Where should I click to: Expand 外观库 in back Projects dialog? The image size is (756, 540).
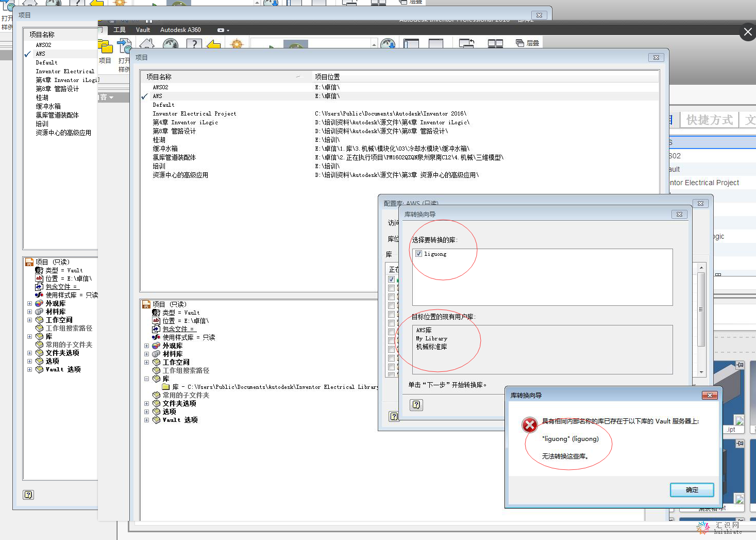coord(29,304)
